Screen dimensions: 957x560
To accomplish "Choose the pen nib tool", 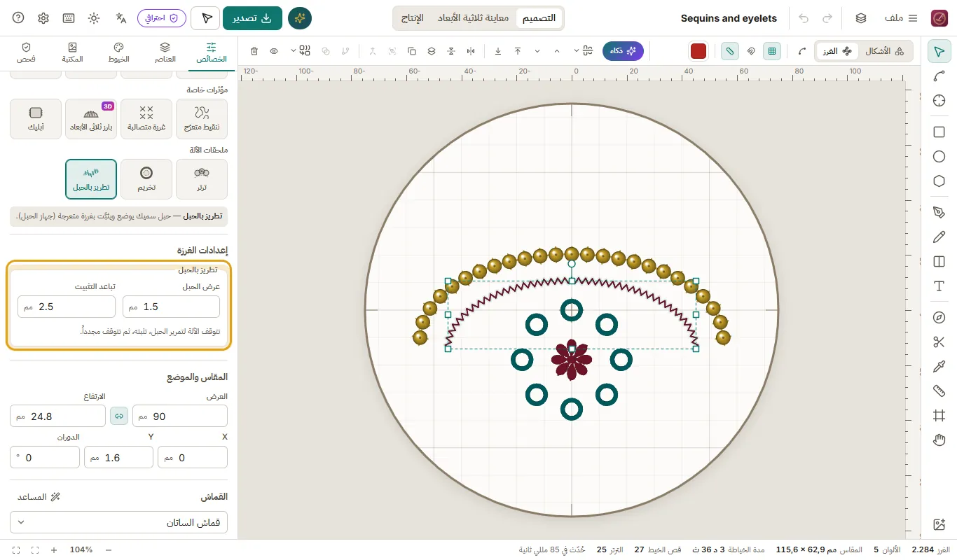I will point(939,212).
